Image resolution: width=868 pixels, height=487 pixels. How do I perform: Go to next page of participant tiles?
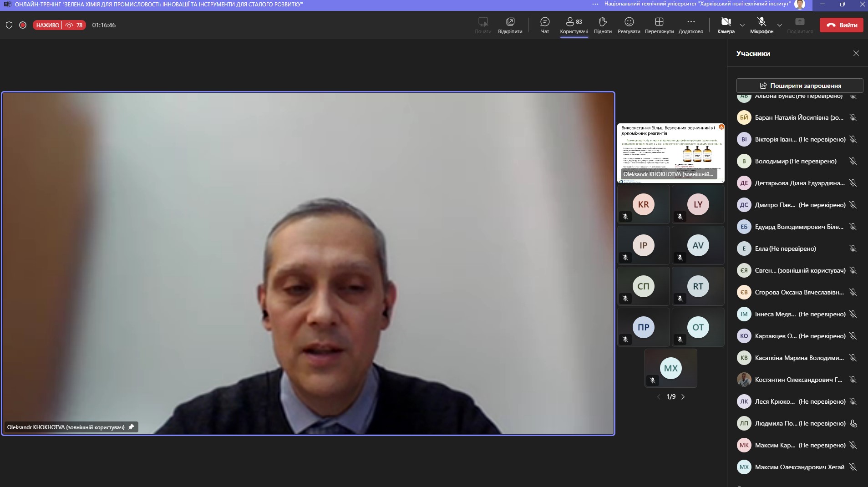[x=683, y=397]
